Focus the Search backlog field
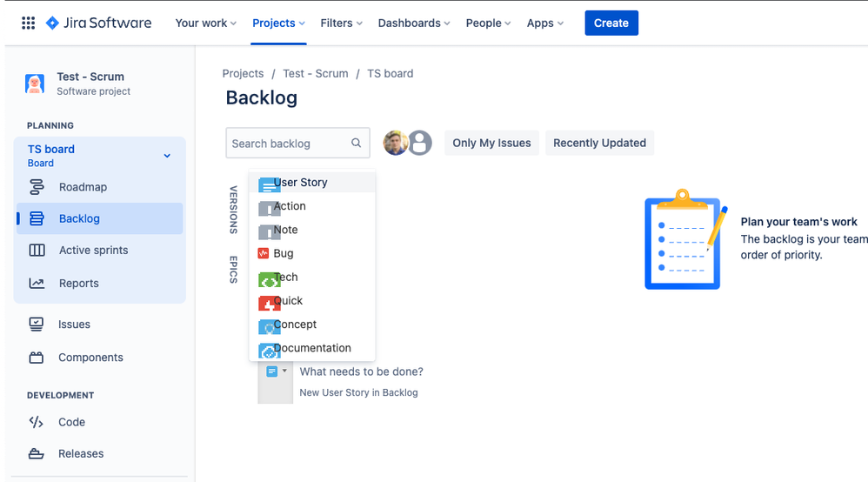 click(297, 143)
